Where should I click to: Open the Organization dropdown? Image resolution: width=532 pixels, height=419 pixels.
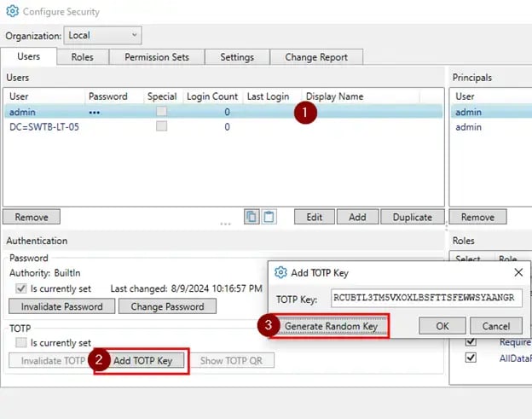point(103,35)
